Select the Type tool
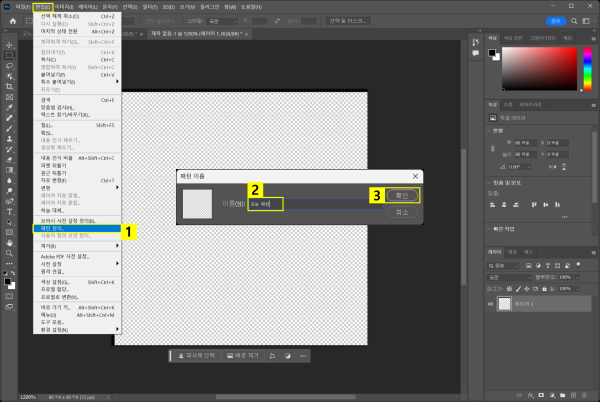Viewport: 600px width, 402px height. 9,212
